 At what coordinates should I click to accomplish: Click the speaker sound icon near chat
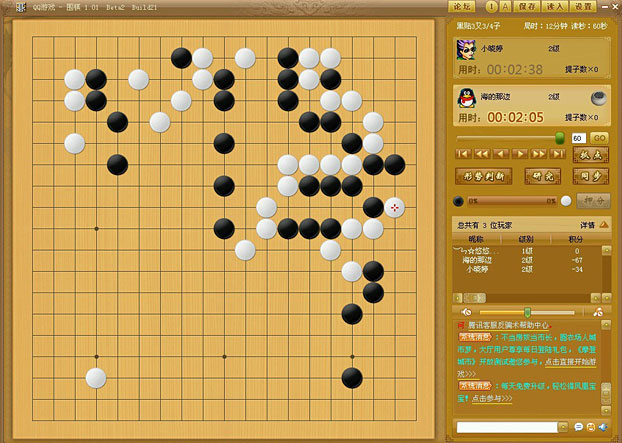click(x=604, y=427)
